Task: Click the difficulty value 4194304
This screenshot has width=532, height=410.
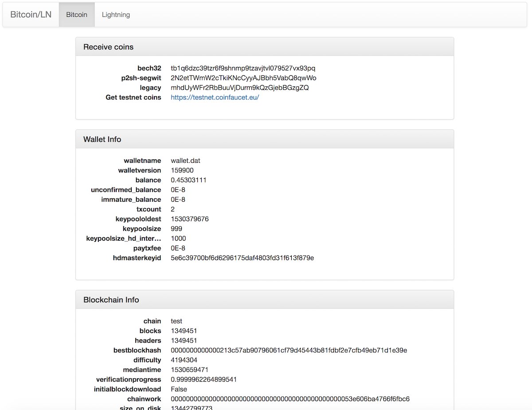Action: coord(184,360)
